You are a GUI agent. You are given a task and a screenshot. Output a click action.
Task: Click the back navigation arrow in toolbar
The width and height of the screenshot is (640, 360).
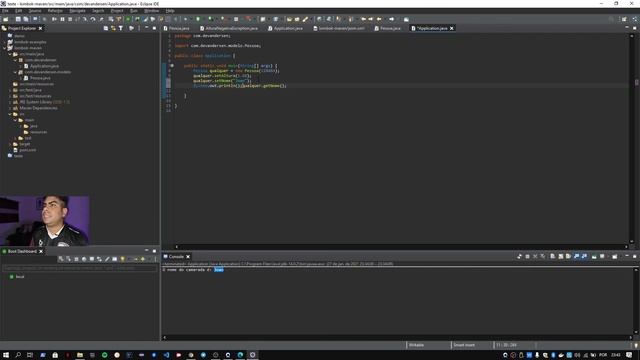pyautogui.click(x=379, y=19)
